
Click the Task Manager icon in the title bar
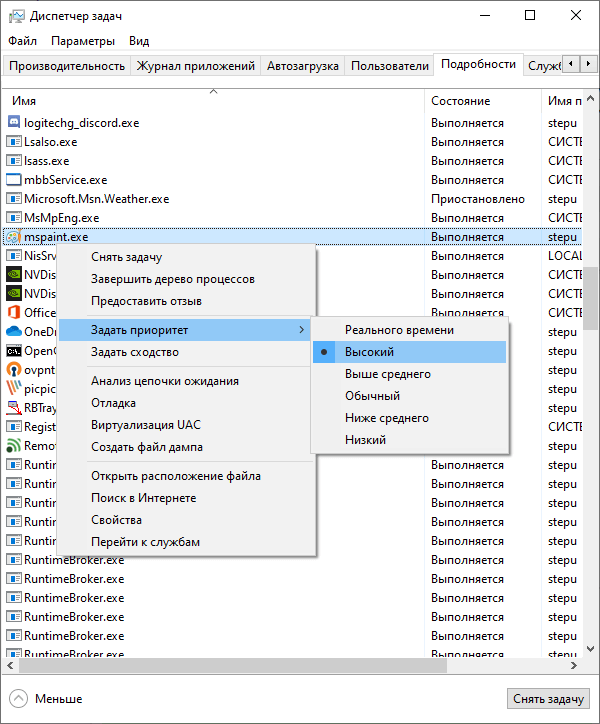pos(17,16)
